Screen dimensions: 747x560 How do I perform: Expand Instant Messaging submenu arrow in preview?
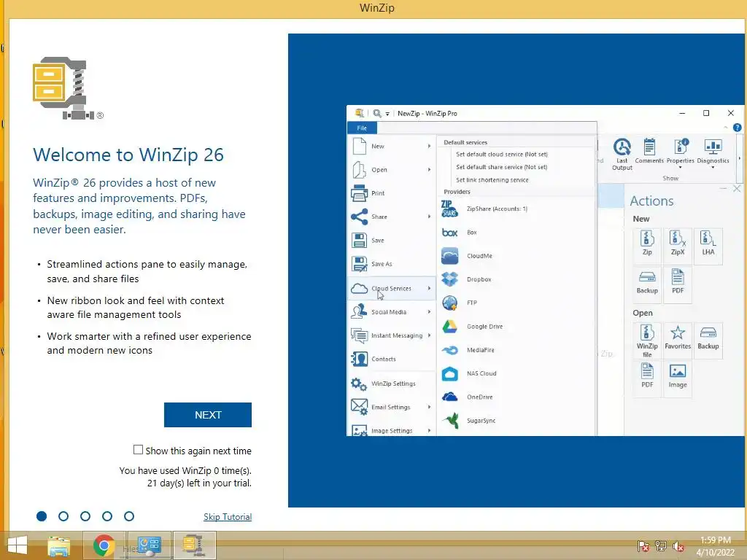pyautogui.click(x=429, y=335)
